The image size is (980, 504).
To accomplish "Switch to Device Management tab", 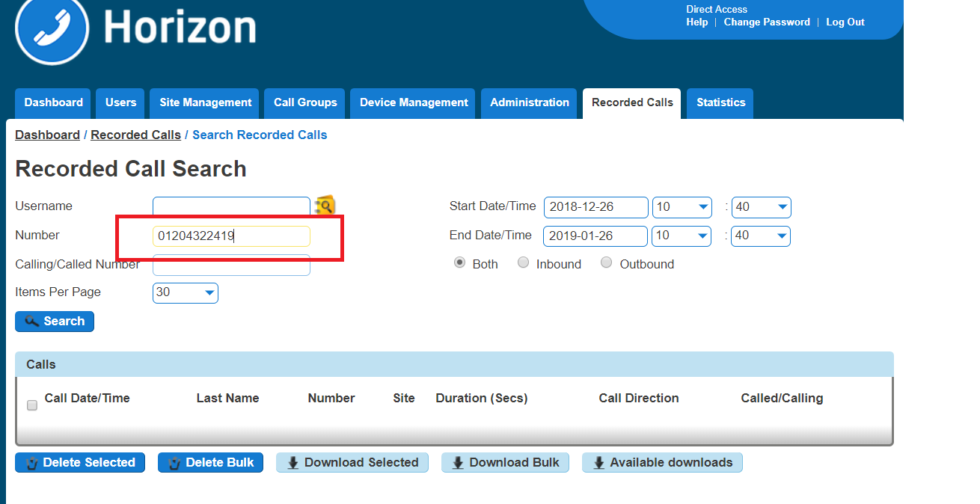I will (414, 103).
